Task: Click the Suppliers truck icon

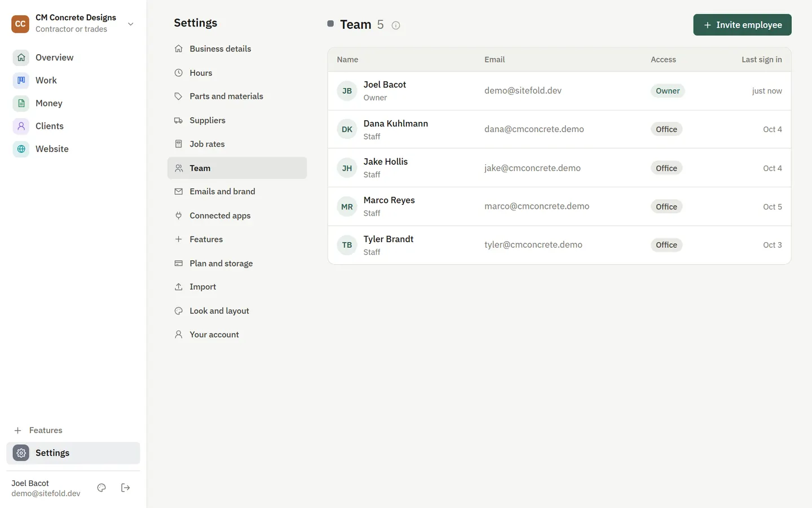Action: tap(179, 120)
